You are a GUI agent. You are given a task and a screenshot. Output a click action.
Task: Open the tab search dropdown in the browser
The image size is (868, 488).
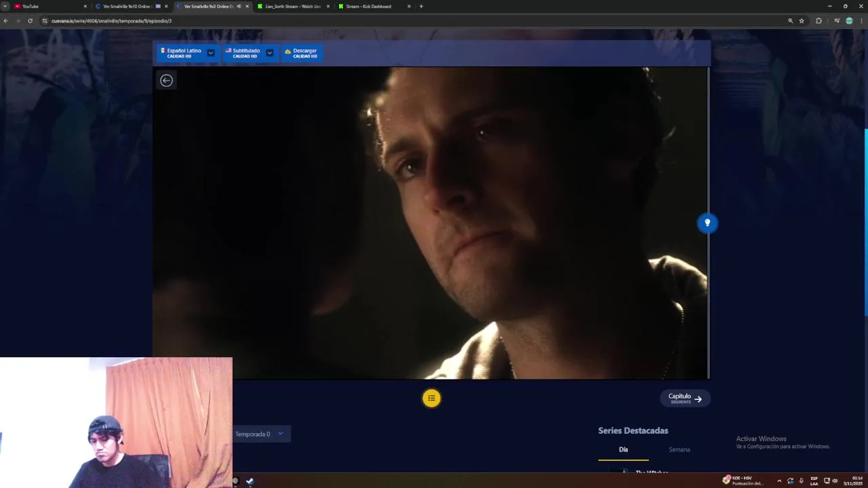5,6
